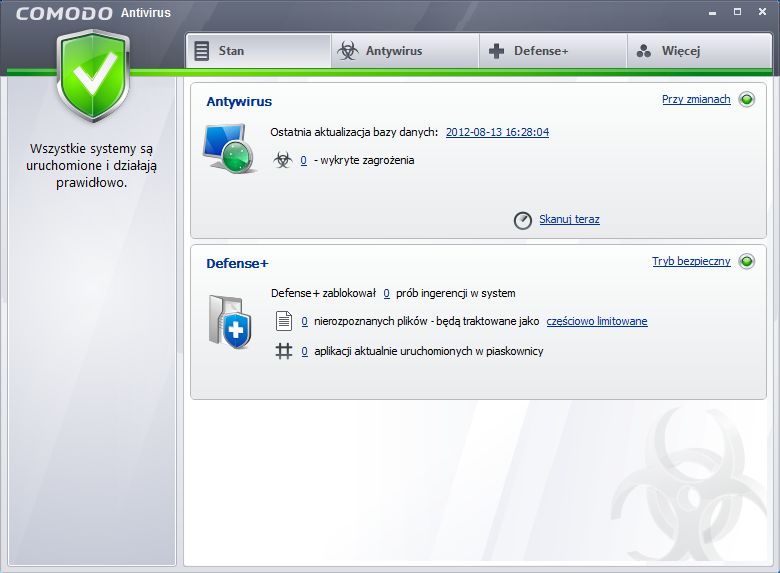This screenshot has height=573, width=780.
Task: Switch to the Antywirus tab
Action: click(405, 51)
